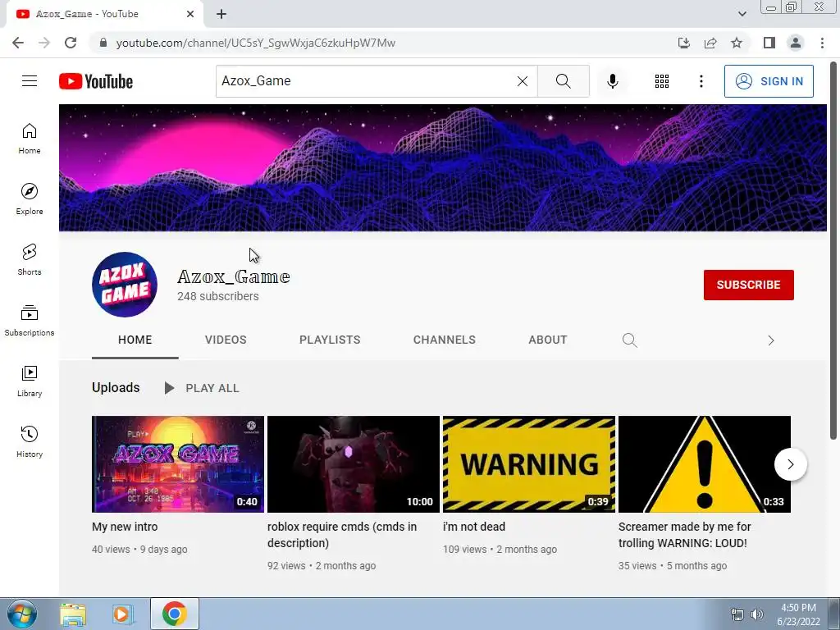
Task: Open the Chrome profile icon
Action: coord(796,43)
